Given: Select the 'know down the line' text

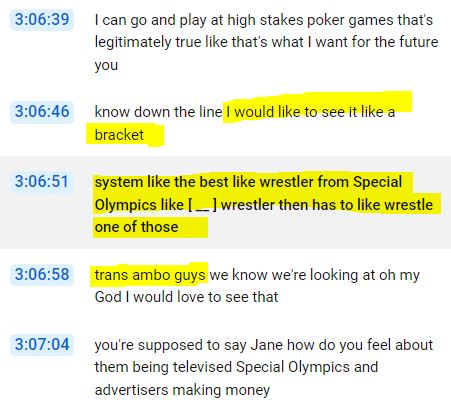Looking at the screenshot, I should [x=158, y=112].
